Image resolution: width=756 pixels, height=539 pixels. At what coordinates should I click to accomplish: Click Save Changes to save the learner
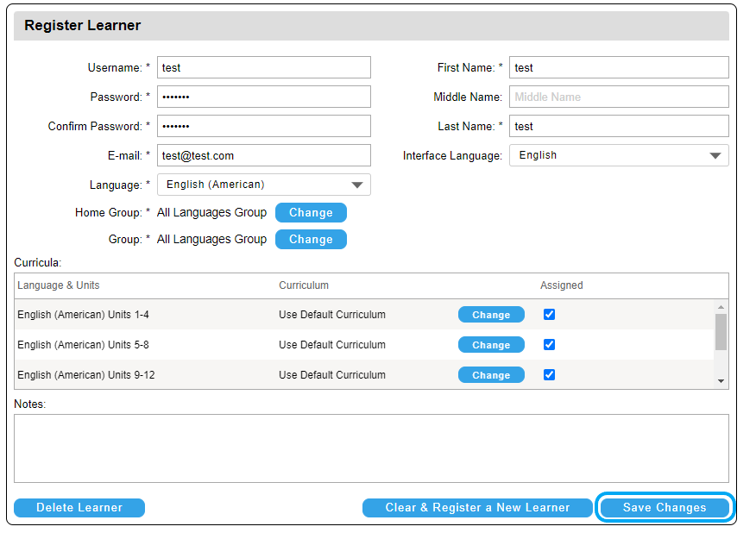point(665,508)
